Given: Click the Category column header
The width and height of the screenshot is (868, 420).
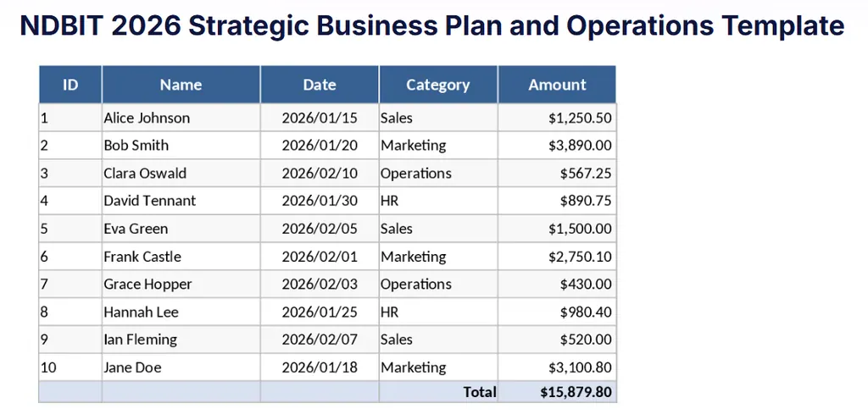Looking at the screenshot, I should 437,85.
